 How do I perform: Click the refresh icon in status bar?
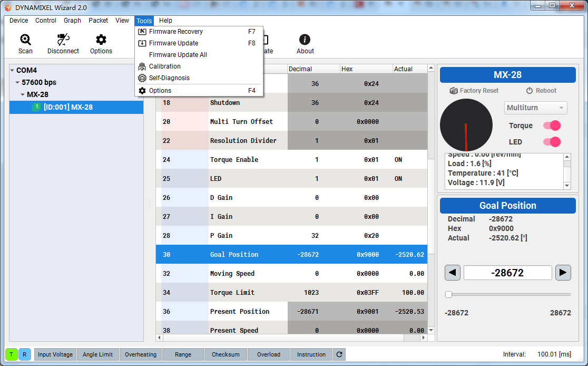pyautogui.click(x=340, y=354)
